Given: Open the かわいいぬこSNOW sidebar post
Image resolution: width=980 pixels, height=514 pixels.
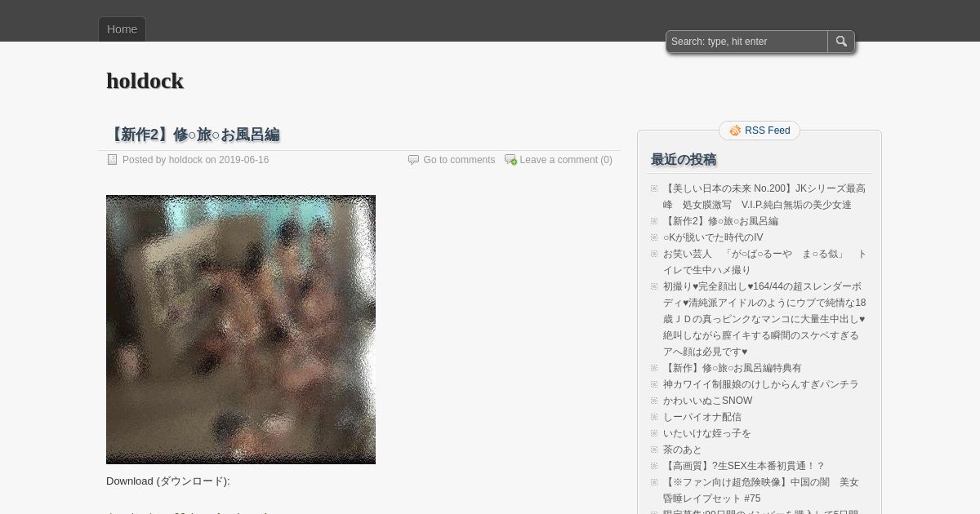Looking at the screenshot, I should tap(707, 401).
